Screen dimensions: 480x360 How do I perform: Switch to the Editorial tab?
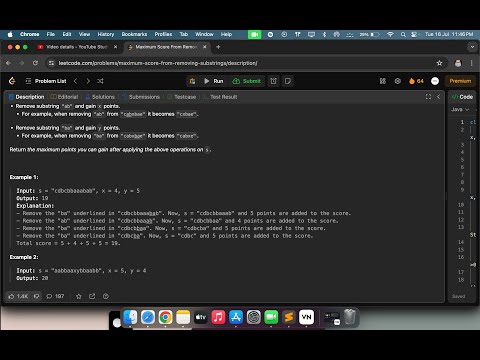(x=64, y=97)
